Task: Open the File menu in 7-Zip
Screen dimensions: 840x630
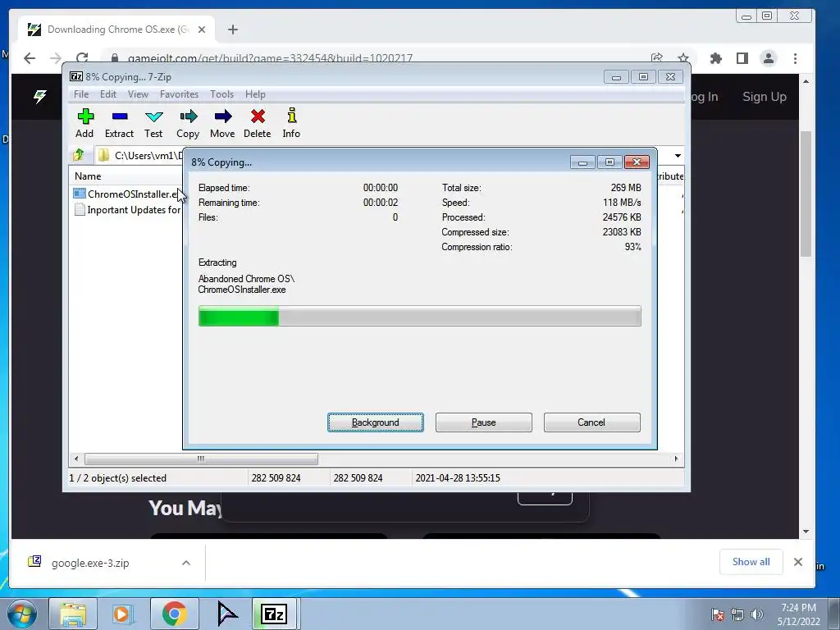Action: (81, 94)
